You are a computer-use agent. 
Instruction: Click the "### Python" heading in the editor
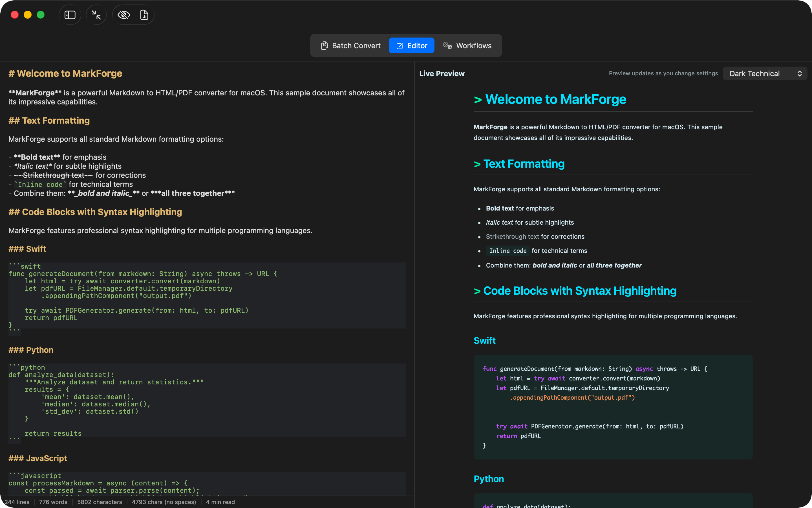point(31,350)
